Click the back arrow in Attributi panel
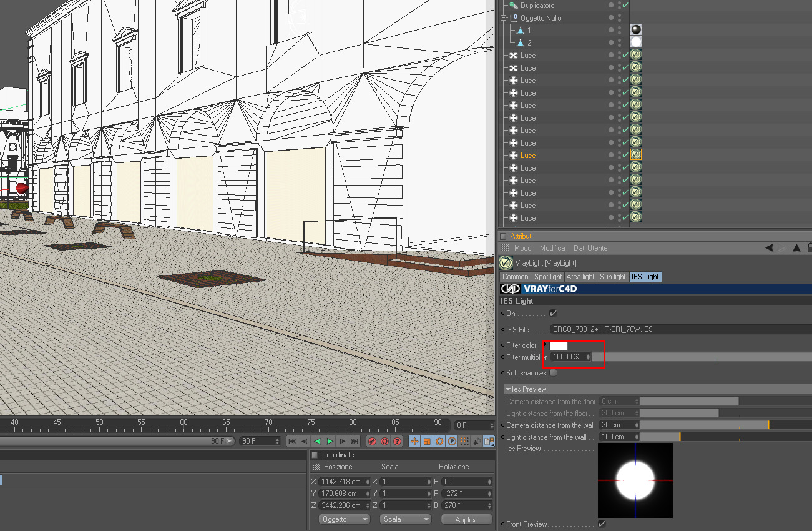Screen dimensions: 812x531 tap(769, 248)
